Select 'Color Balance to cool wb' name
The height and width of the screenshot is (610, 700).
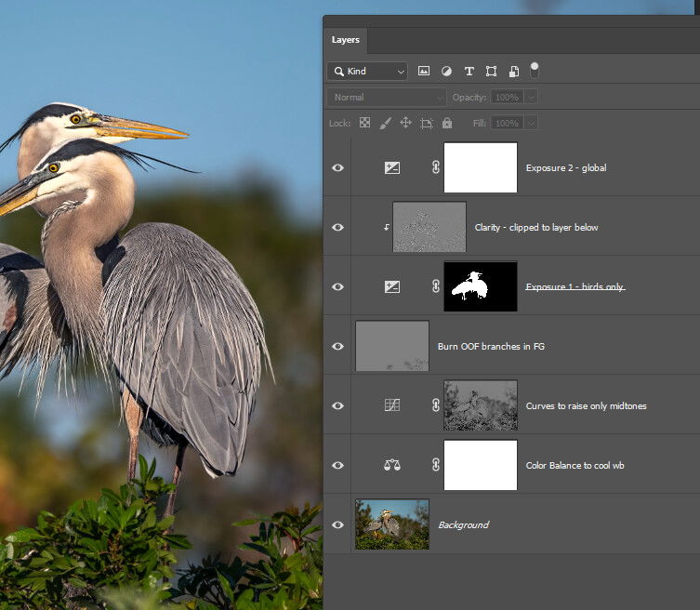tap(575, 465)
